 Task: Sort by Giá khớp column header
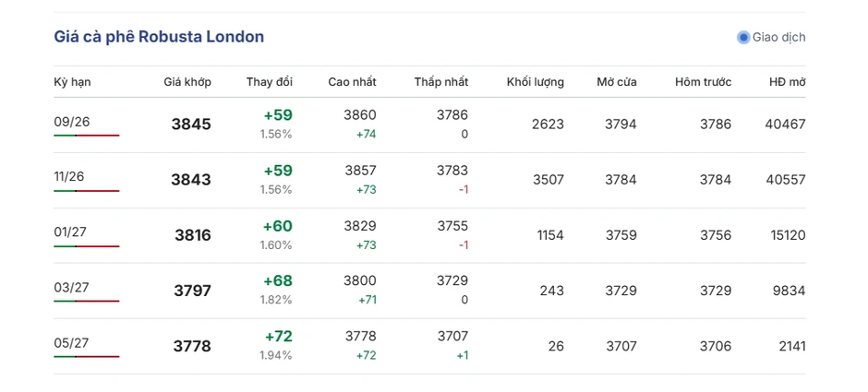click(187, 82)
